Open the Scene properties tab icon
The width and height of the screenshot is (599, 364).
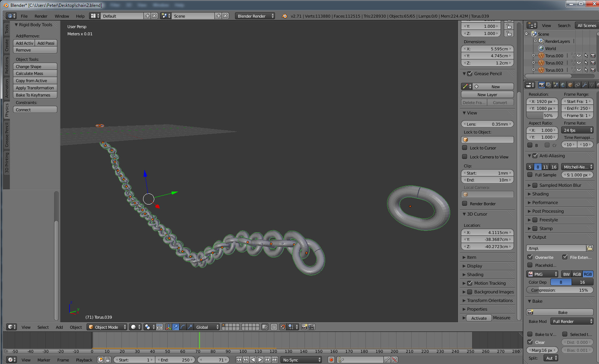(556, 85)
